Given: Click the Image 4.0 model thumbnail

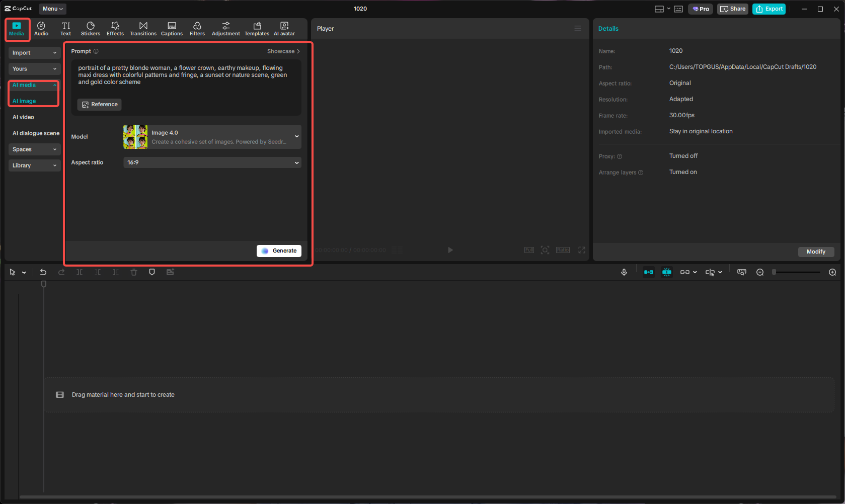Looking at the screenshot, I should 135,137.
